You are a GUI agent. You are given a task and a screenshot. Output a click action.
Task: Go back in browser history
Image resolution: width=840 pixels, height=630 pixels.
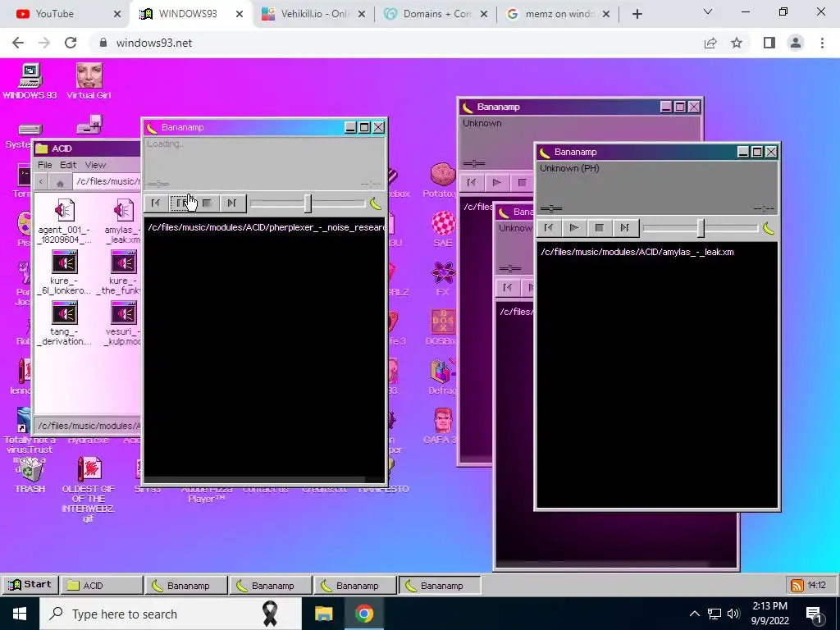tap(18, 43)
